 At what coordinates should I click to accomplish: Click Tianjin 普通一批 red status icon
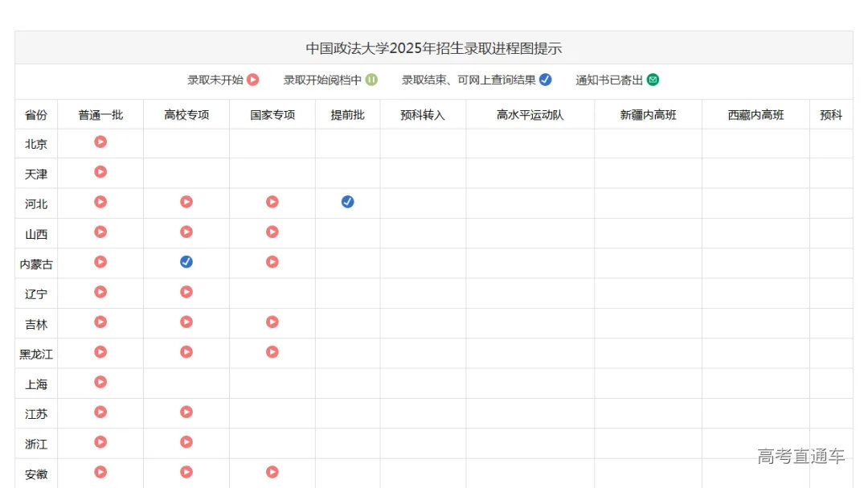tap(100, 171)
